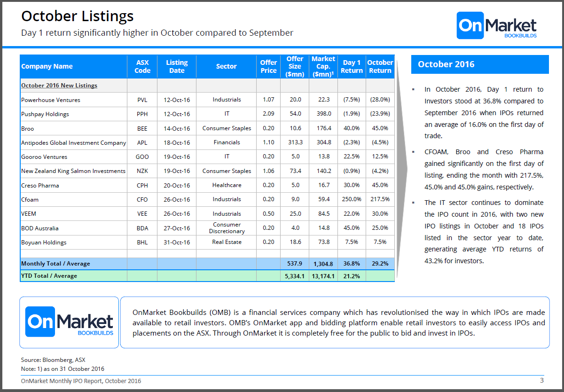Click the OnMarket Bookbuilds logo in the header

click(x=497, y=25)
